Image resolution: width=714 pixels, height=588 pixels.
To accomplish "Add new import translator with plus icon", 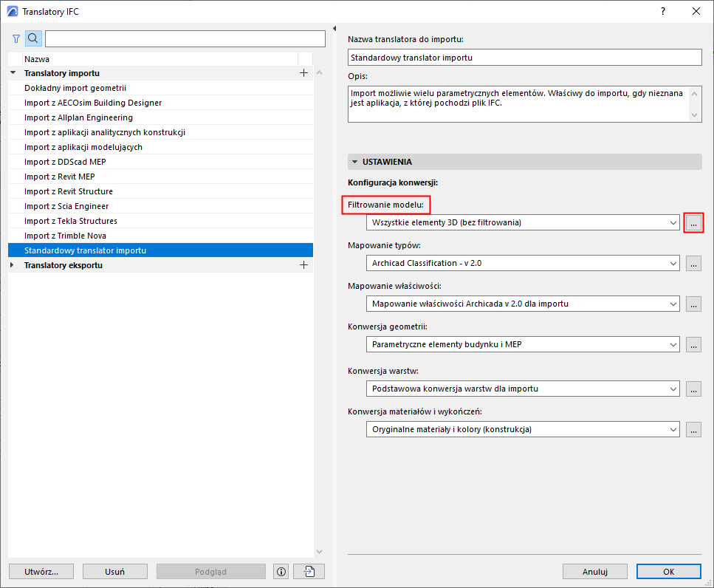I will [303, 73].
